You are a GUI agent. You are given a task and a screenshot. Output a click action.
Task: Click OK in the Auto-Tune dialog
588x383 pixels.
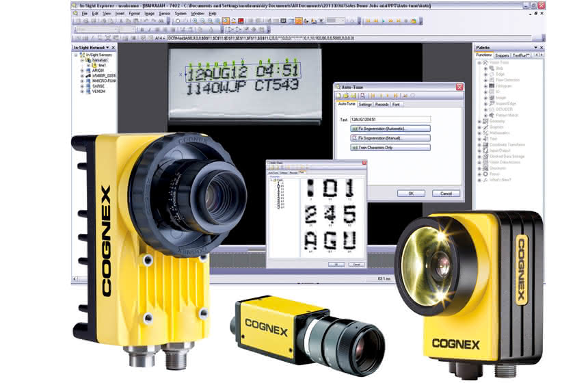(411, 194)
